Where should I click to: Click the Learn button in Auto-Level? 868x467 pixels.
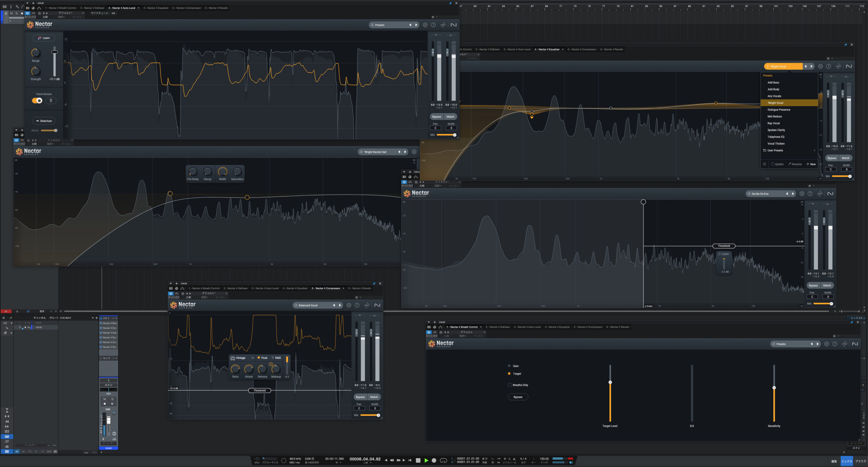coord(44,38)
